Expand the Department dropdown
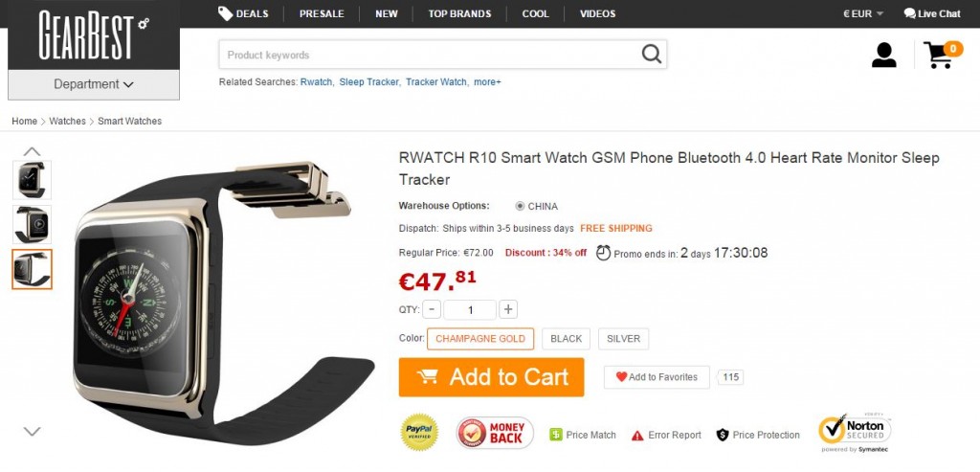The image size is (980, 472). 94,84
